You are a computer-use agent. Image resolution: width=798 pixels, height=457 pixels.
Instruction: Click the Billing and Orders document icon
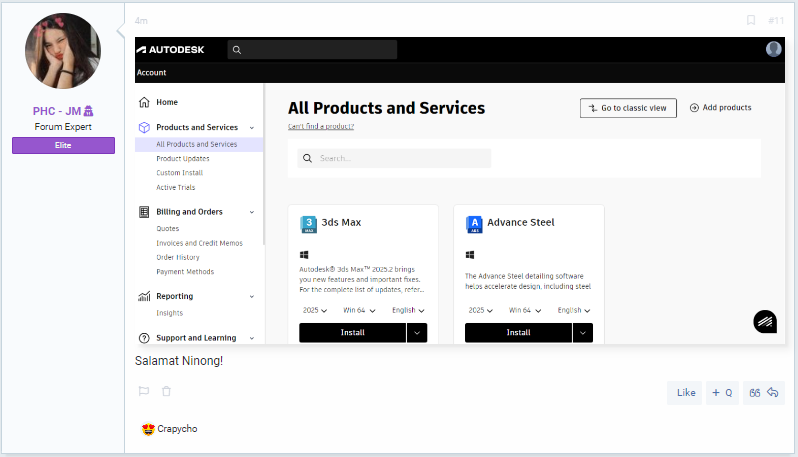(x=144, y=212)
